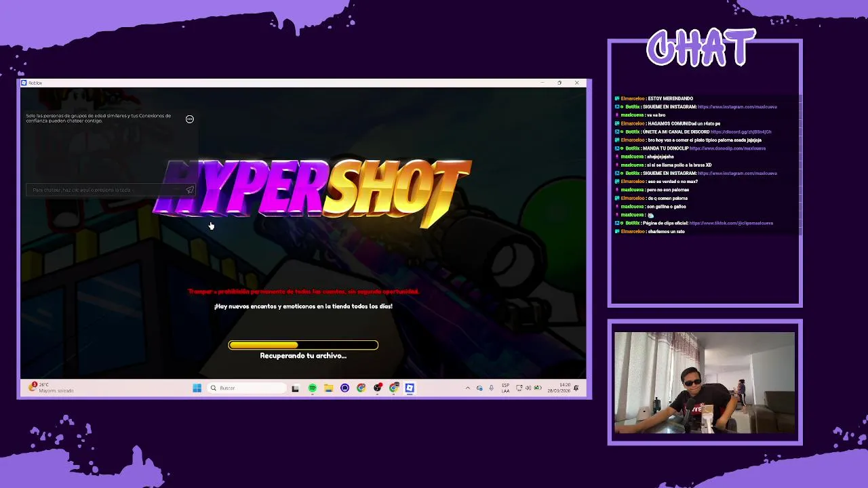Click the 'son gallina o gallos' message
The height and width of the screenshot is (488, 868).
[x=666, y=207]
